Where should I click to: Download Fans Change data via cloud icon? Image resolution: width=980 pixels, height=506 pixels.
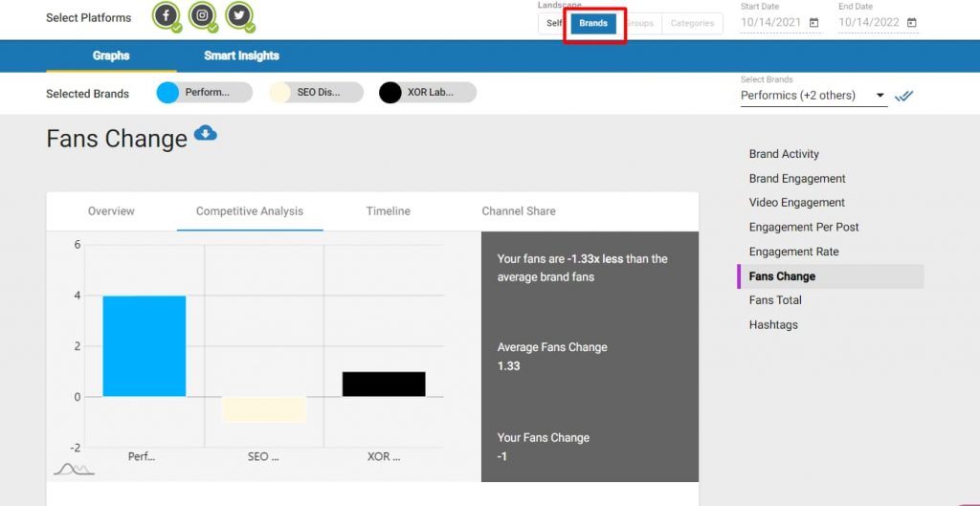(206, 132)
